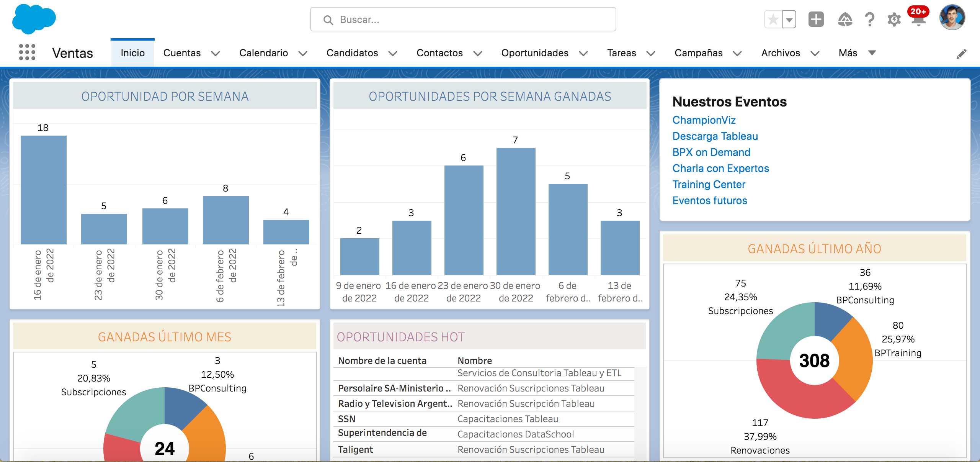Select the Persolaire SA-Ministerio row
The image size is (980, 462).
coord(484,388)
